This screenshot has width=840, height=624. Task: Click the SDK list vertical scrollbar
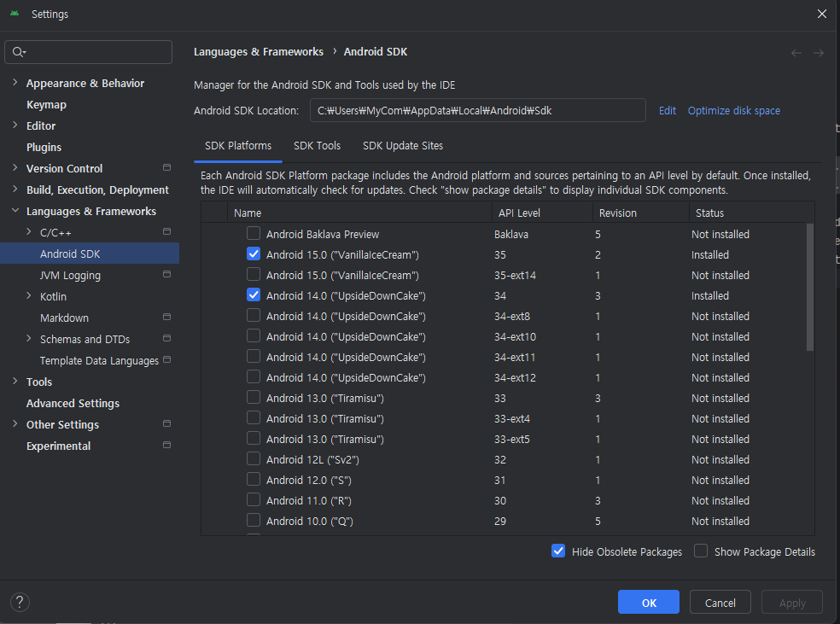coord(809,287)
